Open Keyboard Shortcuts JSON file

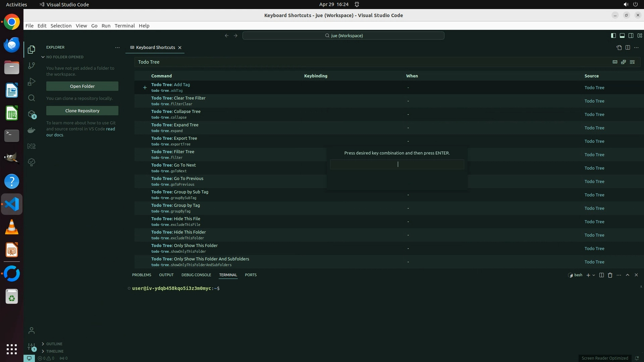619,48
